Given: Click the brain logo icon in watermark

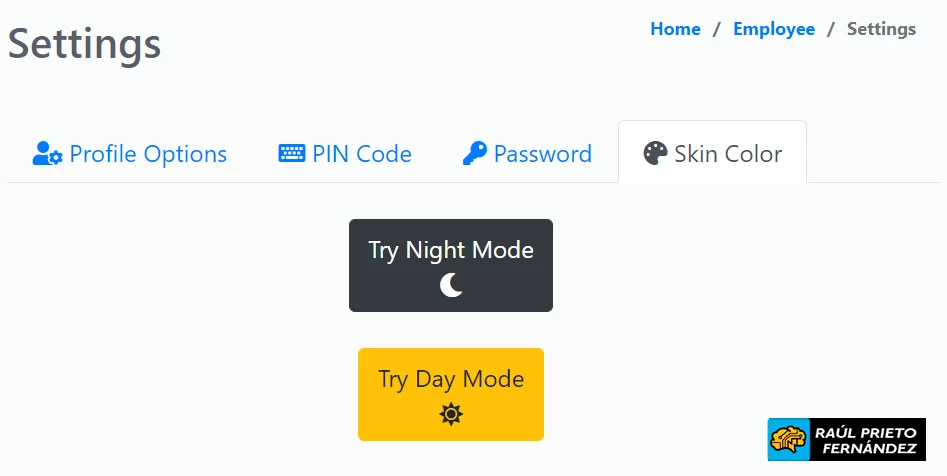Looking at the screenshot, I should [789, 440].
